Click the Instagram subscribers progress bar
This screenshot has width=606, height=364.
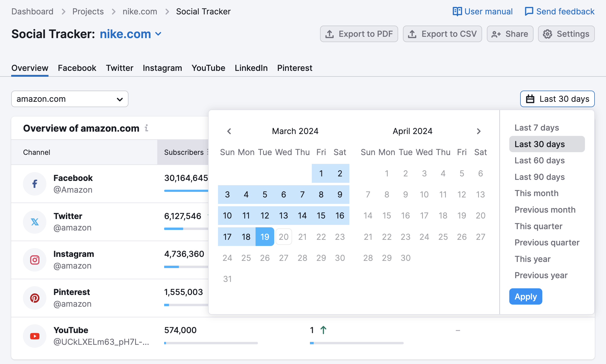186,267
